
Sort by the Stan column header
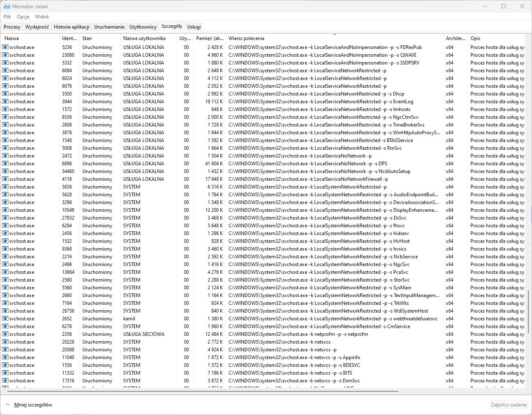point(100,38)
